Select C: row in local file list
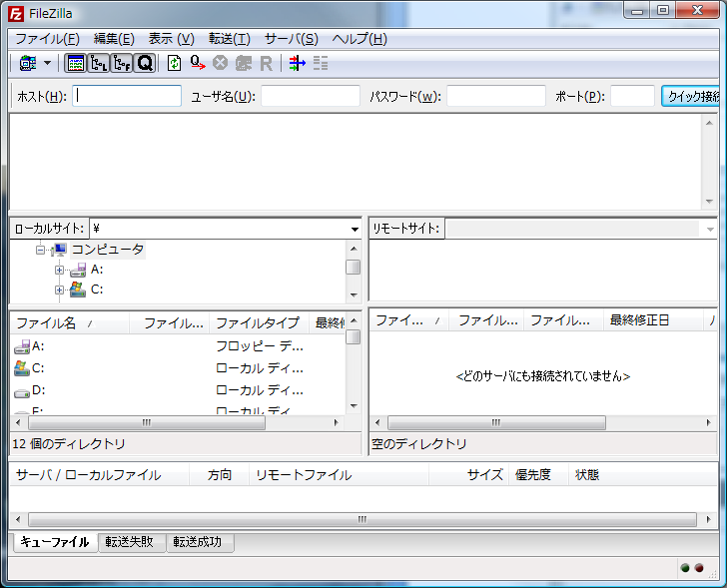 pyautogui.click(x=177, y=368)
